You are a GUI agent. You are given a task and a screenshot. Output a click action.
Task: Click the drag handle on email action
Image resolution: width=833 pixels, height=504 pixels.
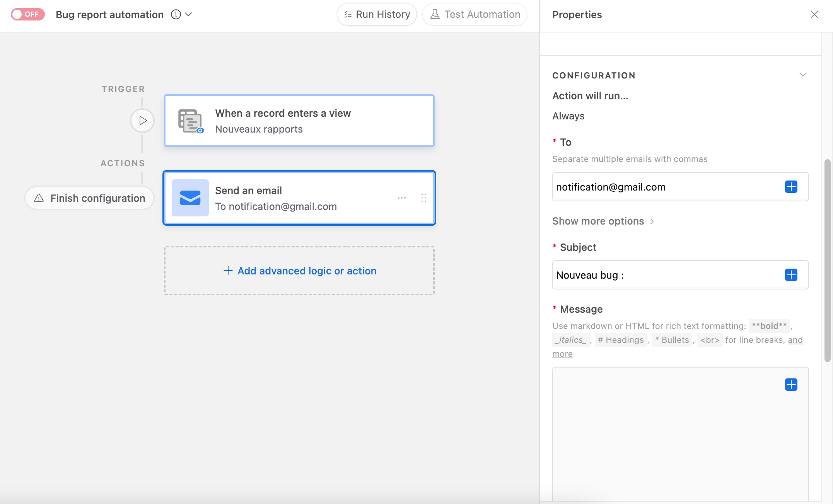click(x=423, y=198)
